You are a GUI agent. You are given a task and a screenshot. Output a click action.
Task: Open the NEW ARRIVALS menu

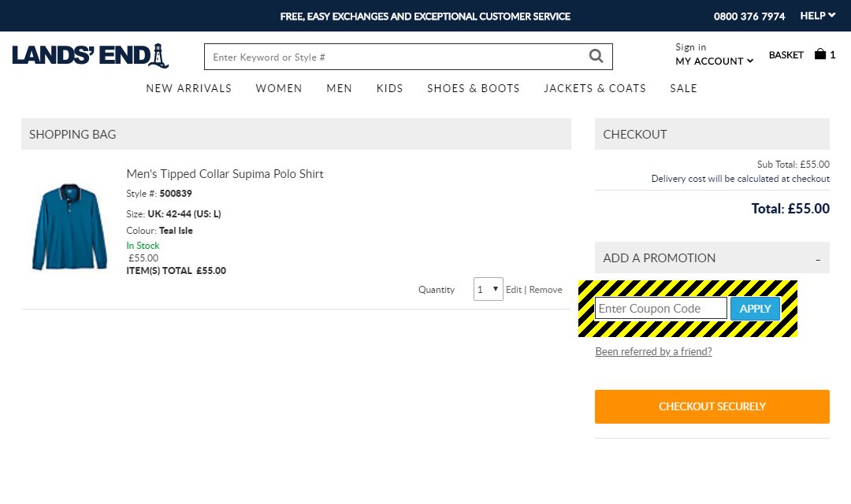188,88
